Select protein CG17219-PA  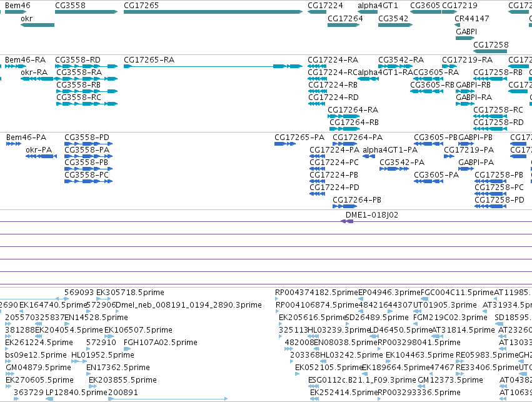pos(449,156)
